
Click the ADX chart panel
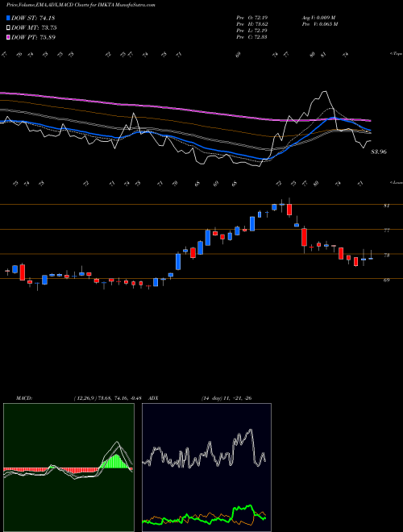coord(206,468)
